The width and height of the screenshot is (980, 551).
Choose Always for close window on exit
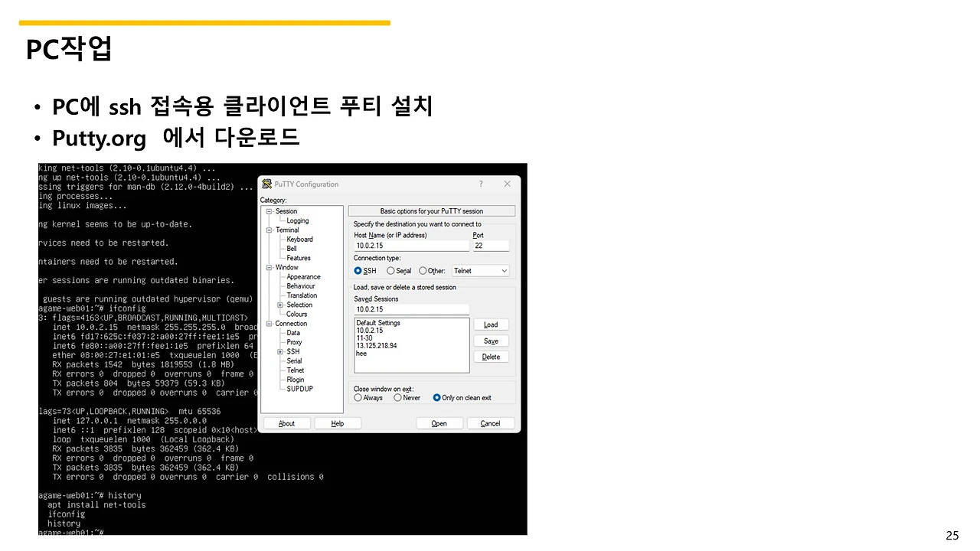click(x=358, y=397)
